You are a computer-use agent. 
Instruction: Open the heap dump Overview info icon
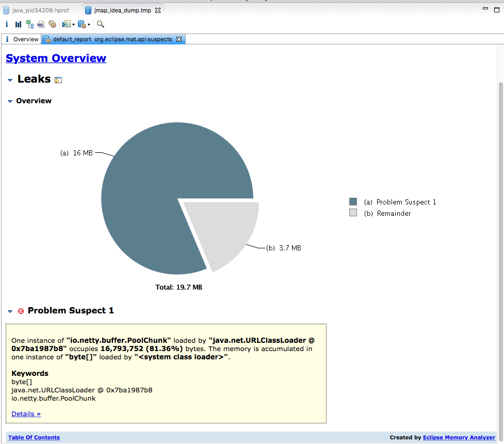[7, 24]
